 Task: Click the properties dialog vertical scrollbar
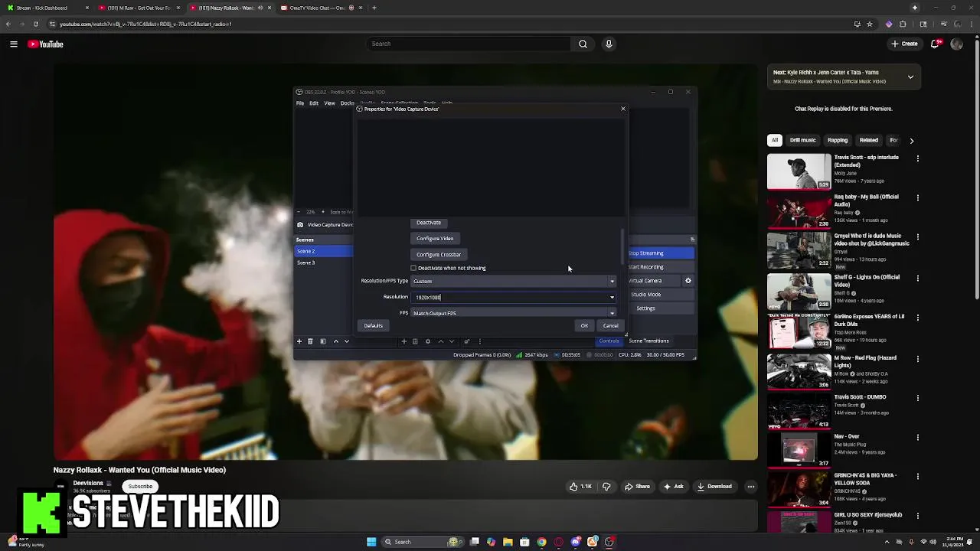tap(622, 245)
